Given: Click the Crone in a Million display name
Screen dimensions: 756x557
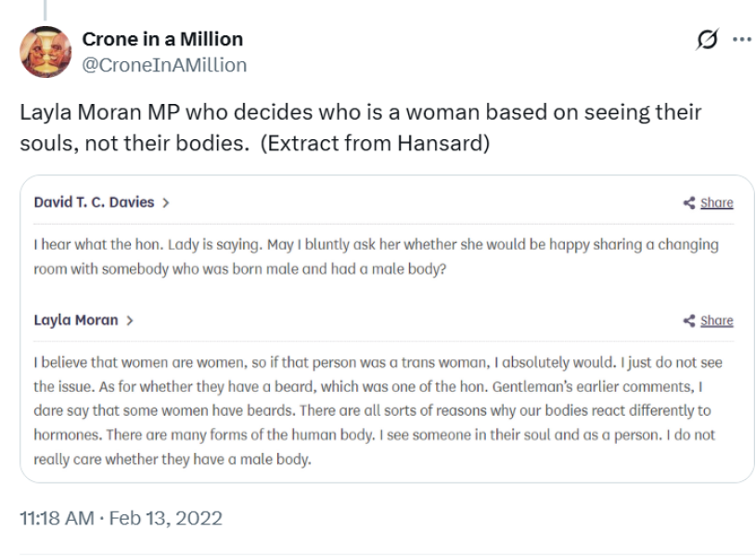Looking at the screenshot, I should click(x=162, y=39).
